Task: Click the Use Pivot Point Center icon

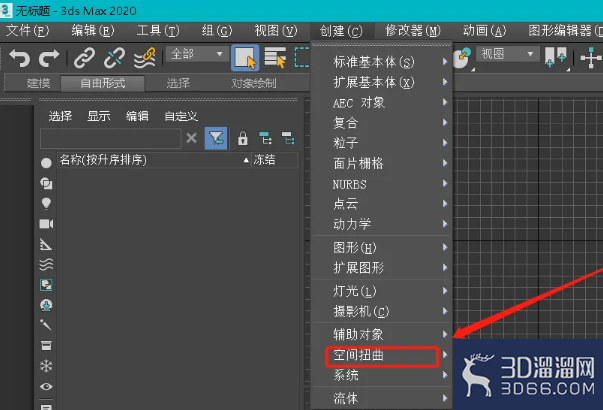Action: [x=556, y=58]
